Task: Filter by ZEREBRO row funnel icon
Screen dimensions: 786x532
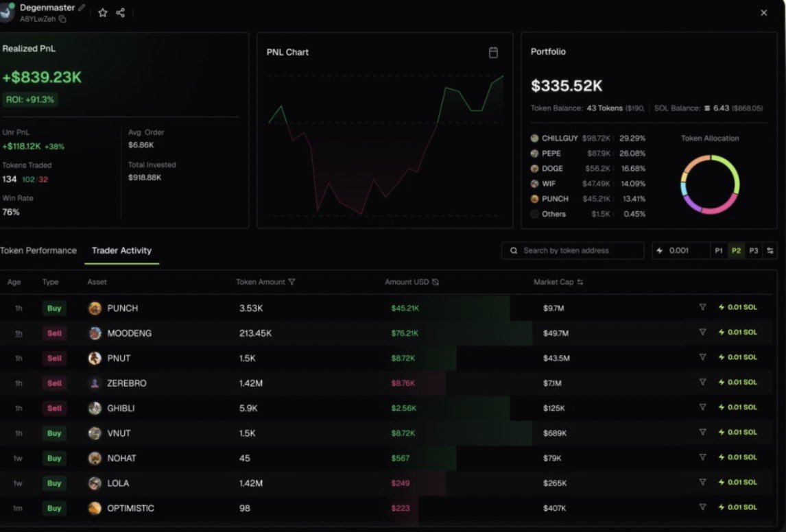Action: (x=702, y=383)
